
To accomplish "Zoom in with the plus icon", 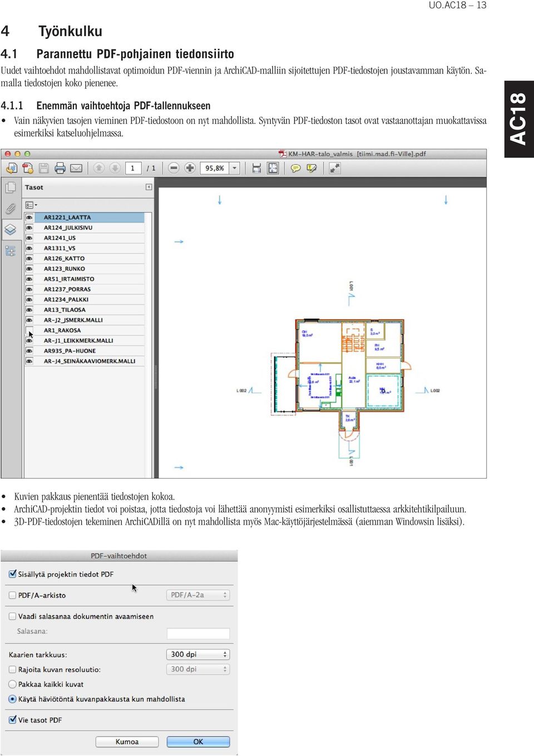I will pyautogui.click(x=190, y=168).
